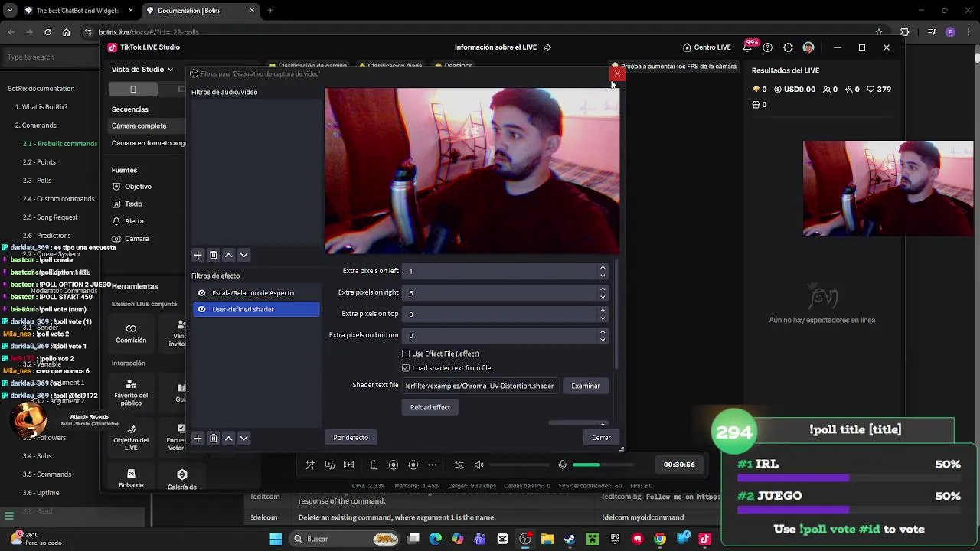Toggle visibility of User-defined shader filter
The height and width of the screenshot is (551, 980).
pyautogui.click(x=201, y=309)
